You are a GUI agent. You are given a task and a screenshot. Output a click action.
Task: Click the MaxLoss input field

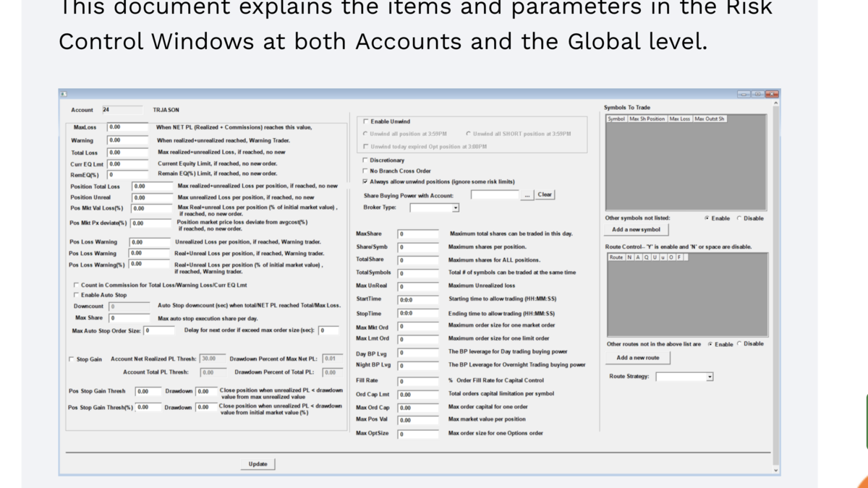(x=127, y=127)
